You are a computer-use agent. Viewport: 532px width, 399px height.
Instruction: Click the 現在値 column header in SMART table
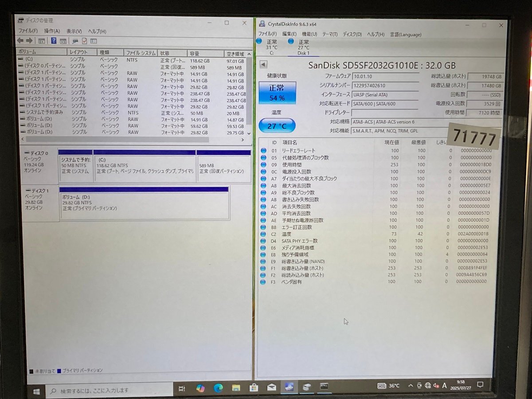click(x=392, y=142)
